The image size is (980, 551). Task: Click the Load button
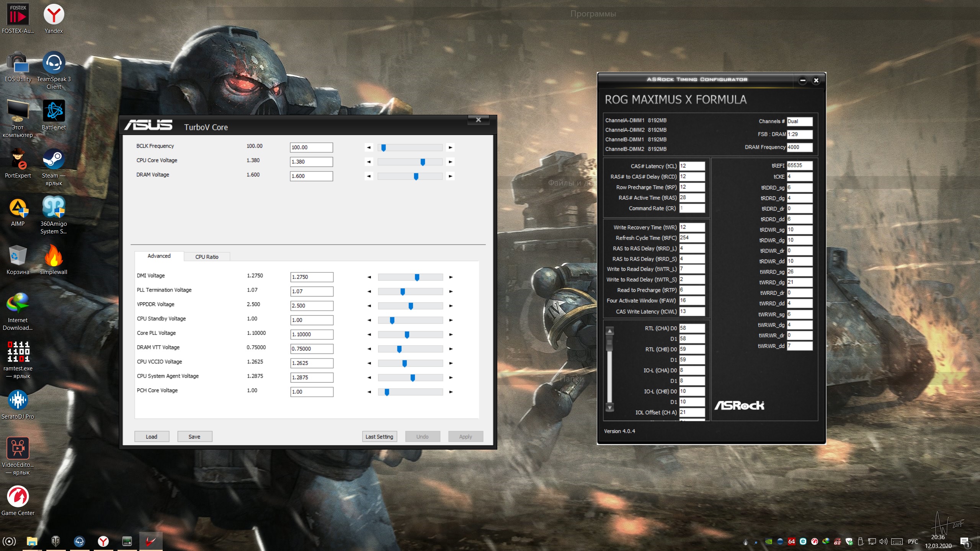point(152,437)
